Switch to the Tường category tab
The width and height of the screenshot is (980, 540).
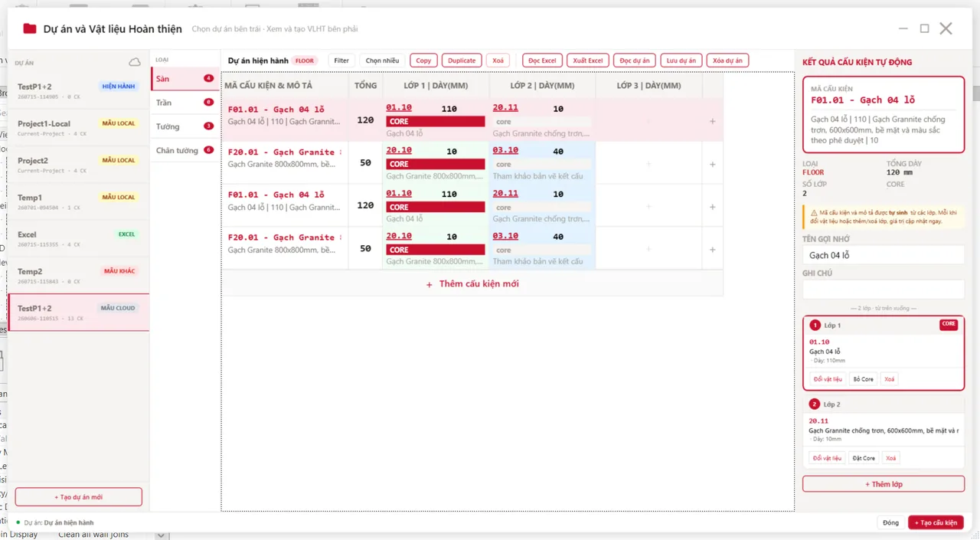(185, 126)
